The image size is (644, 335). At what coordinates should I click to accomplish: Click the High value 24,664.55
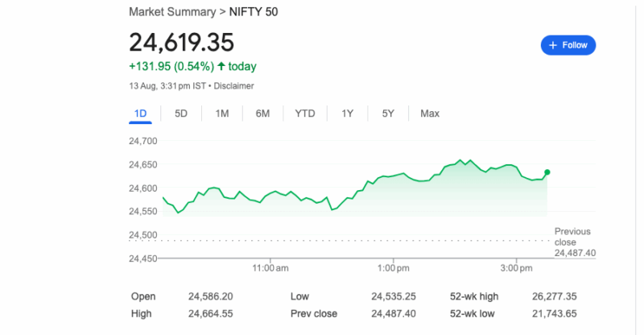point(211,313)
